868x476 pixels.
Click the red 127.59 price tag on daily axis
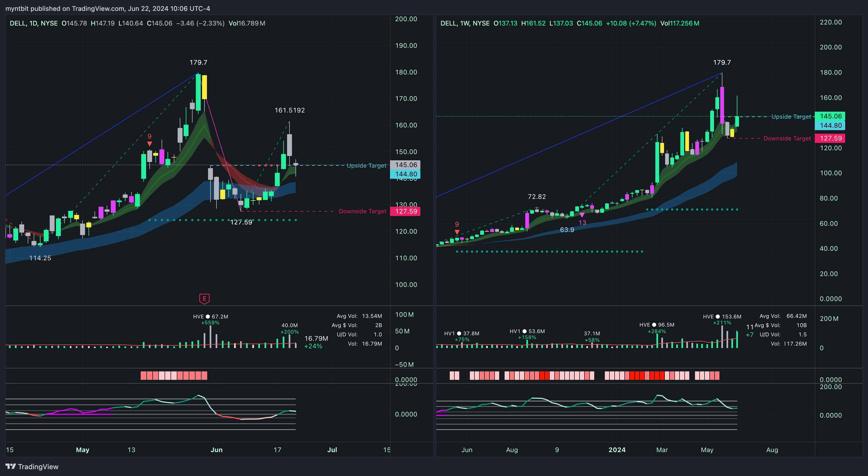(405, 211)
